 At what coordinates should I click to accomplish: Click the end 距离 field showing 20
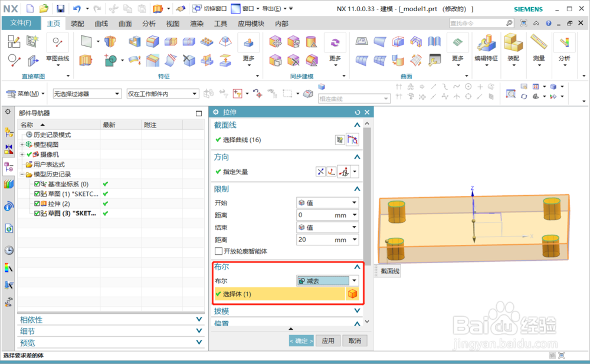pyautogui.click(x=327, y=240)
